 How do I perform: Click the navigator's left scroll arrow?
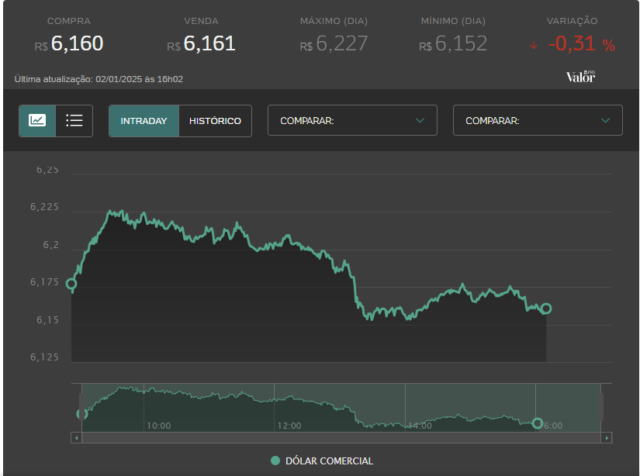coord(76,438)
